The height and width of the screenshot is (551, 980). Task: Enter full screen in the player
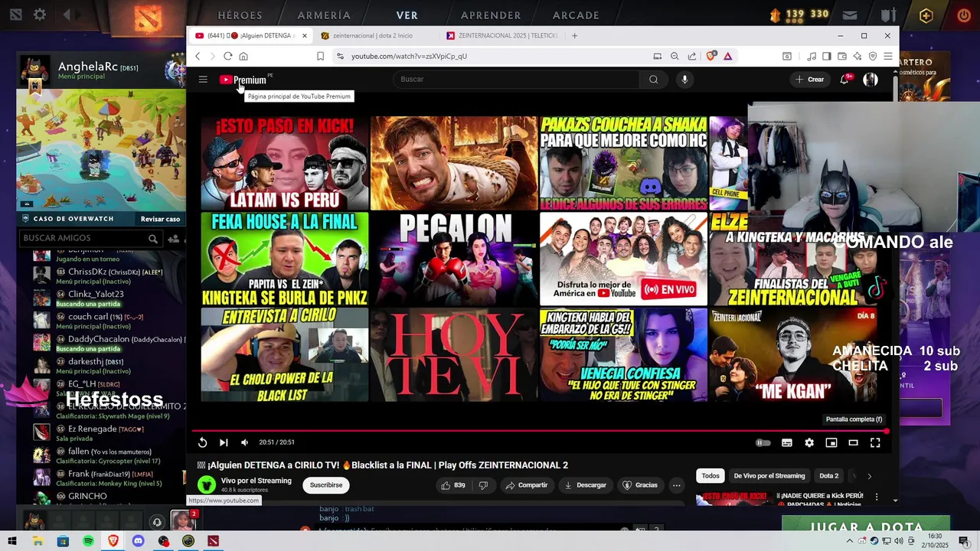pos(875,442)
